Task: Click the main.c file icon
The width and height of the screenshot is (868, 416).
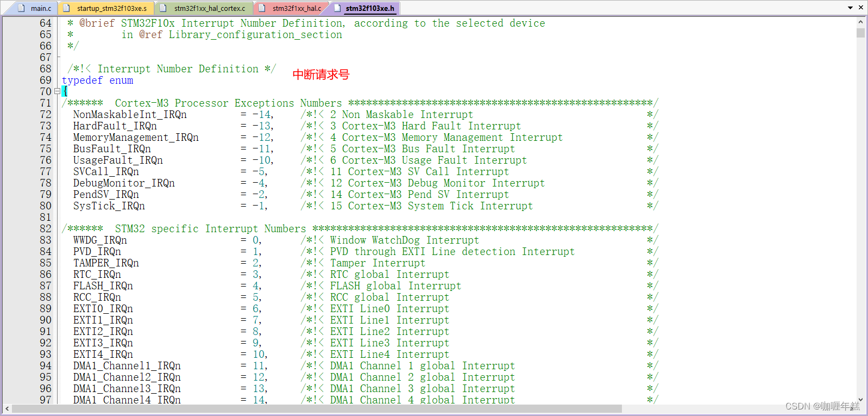Action: (x=22, y=8)
